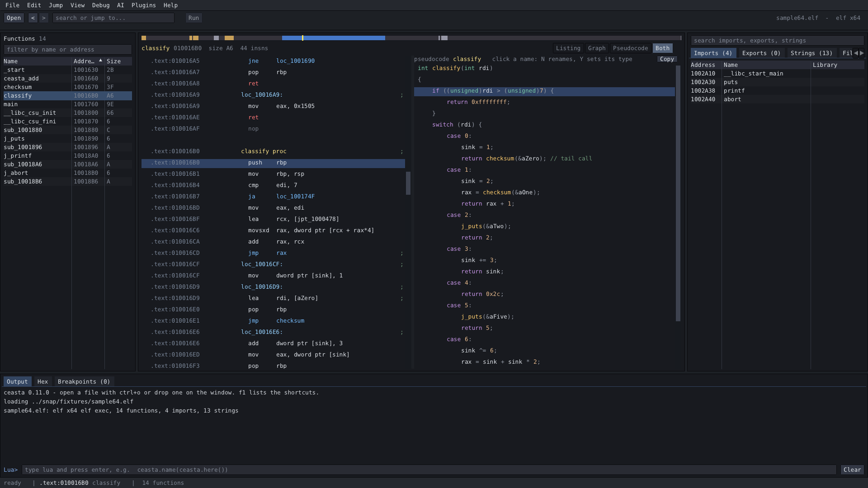Select the sub_1001880 function row

(x=68, y=130)
